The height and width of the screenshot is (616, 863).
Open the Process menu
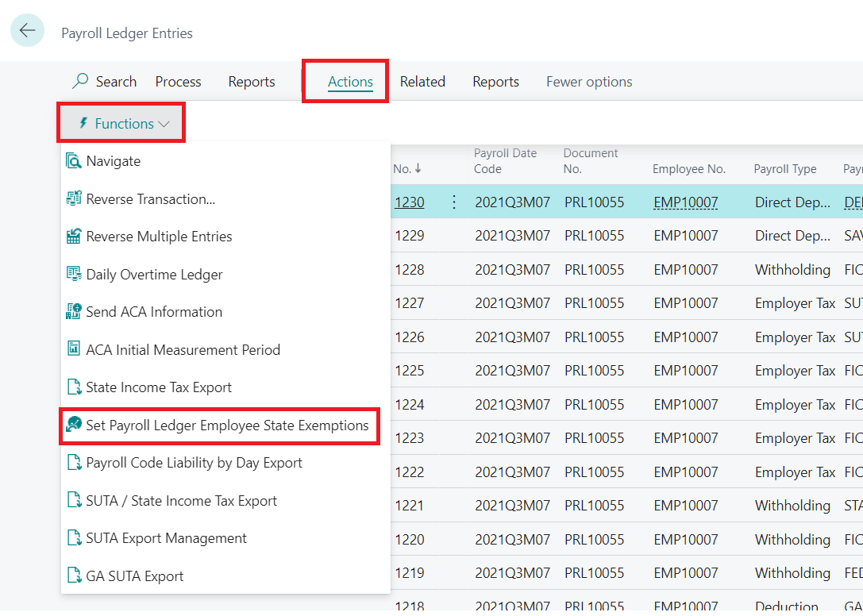tap(179, 82)
